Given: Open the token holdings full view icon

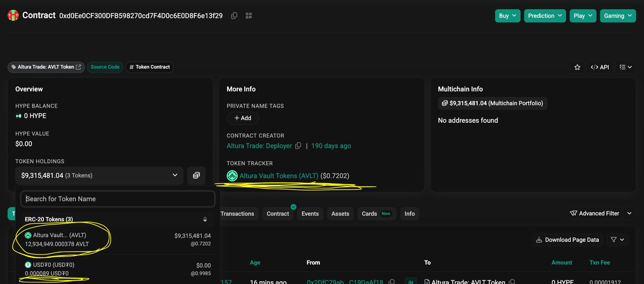Looking at the screenshot, I should coord(196,175).
